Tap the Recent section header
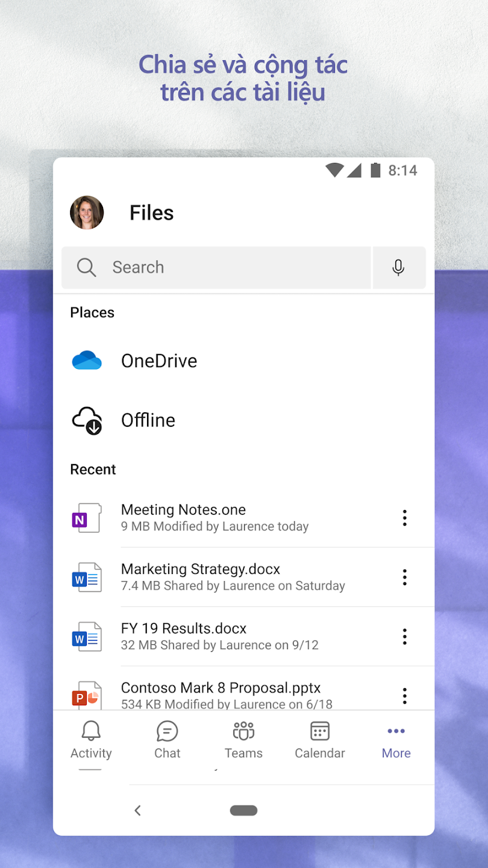 pos(93,470)
